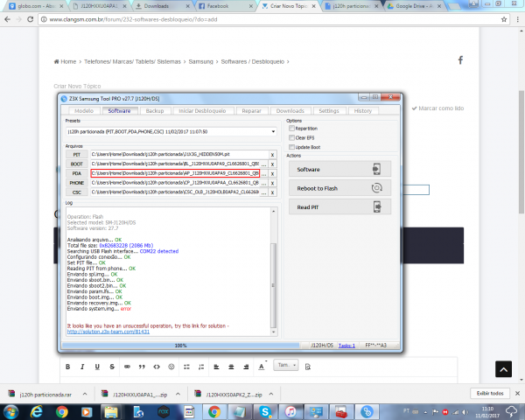Viewport: 525px width, 420px height.
Task: Expand the J120HXXU0APA1 zip download options
Action: 178,395
